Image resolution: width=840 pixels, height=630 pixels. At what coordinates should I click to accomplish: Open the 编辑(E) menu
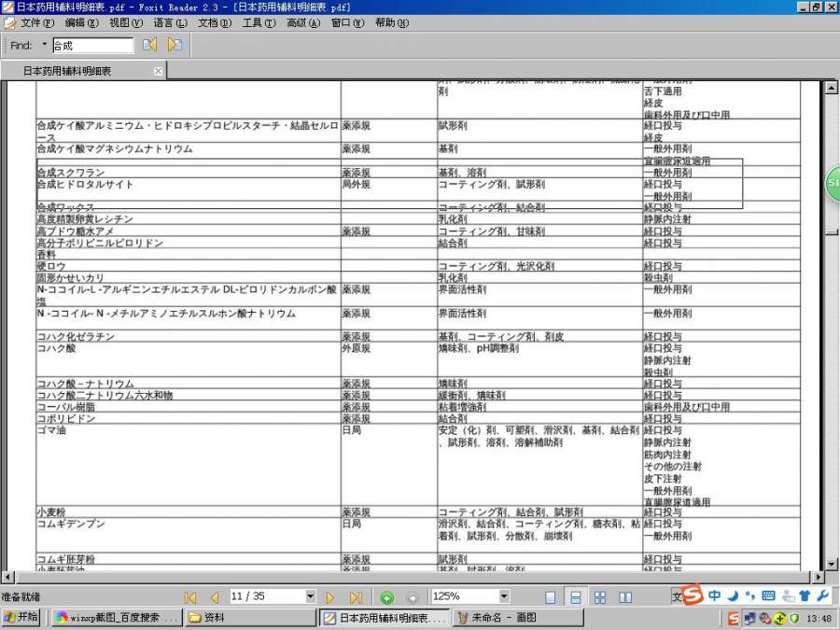[x=81, y=22]
